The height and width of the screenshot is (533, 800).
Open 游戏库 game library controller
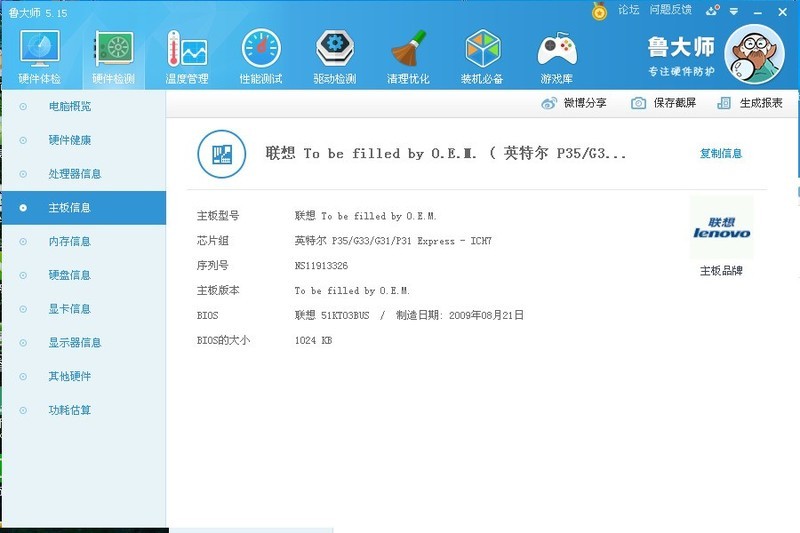(x=556, y=57)
